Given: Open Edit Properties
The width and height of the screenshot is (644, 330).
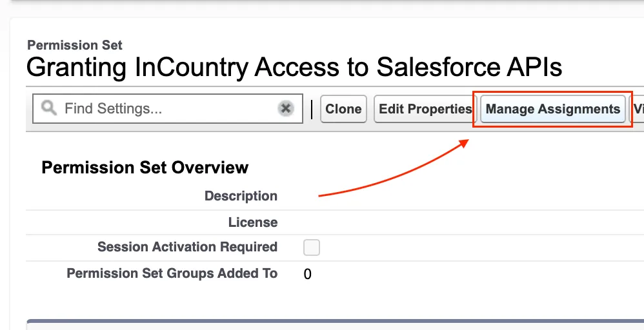Looking at the screenshot, I should 425,109.
